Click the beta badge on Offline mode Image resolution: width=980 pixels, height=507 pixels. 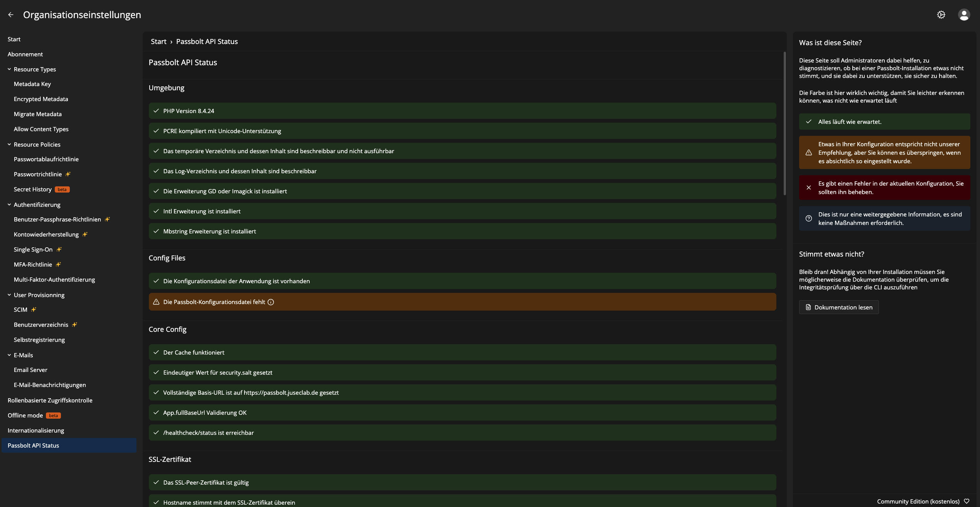(54, 416)
